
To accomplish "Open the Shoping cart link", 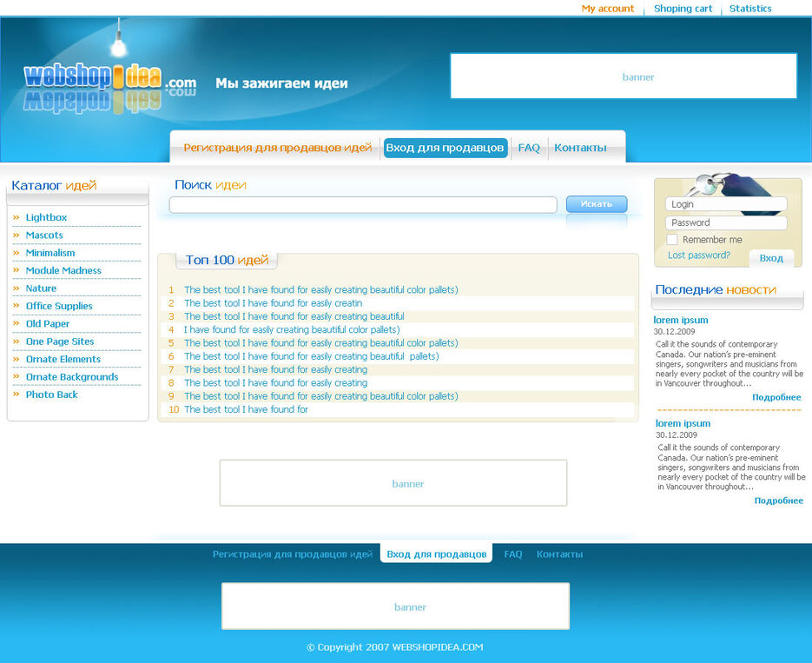I will [683, 9].
